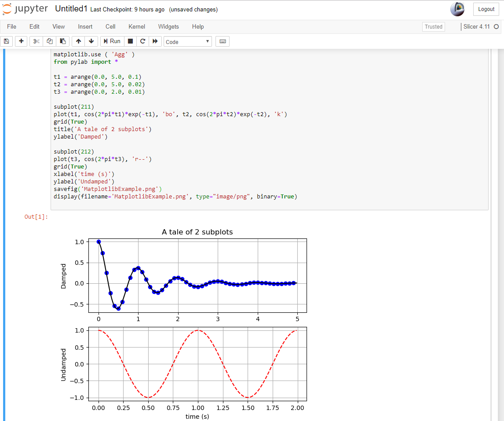Viewport: 504px width, 421px height.
Task: Click the matplotlib output plot image
Action: tap(183, 323)
